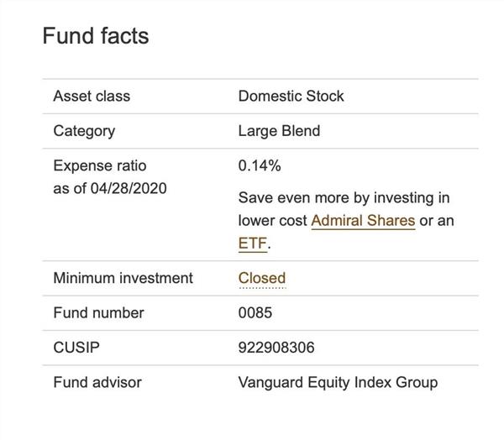The height and width of the screenshot is (440, 504).
Task: Click the Fund facts heading
Action: pos(95,36)
